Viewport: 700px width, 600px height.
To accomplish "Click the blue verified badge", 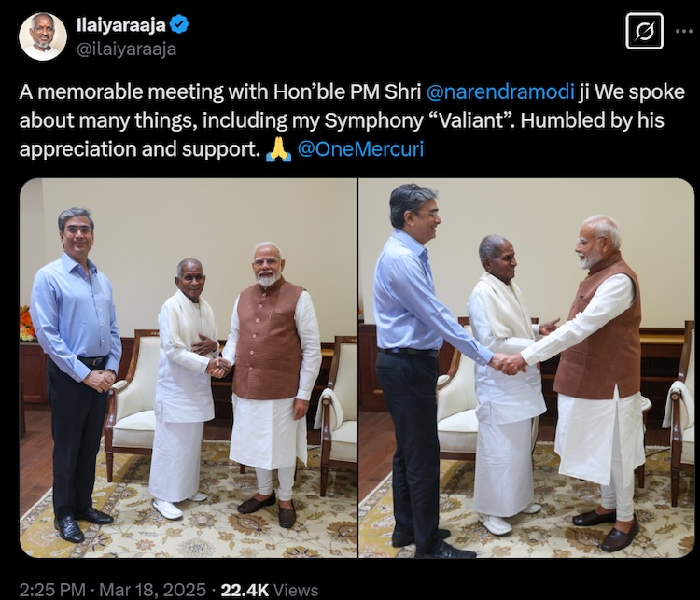I will [x=180, y=24].
